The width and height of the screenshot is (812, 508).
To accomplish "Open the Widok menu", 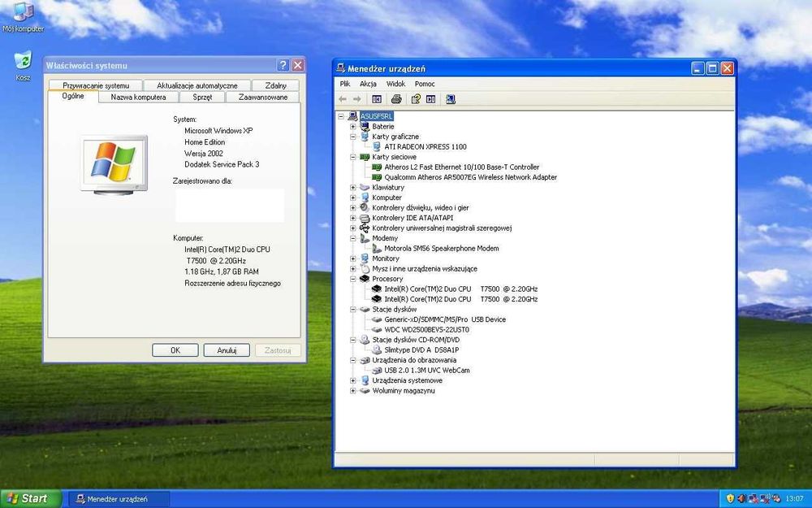I will tap(395, 84).
